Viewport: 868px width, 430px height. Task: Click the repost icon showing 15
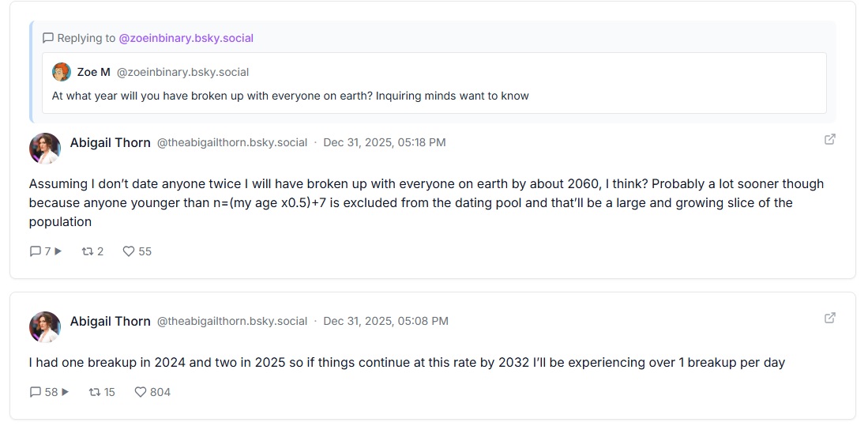tap(94, 392)
